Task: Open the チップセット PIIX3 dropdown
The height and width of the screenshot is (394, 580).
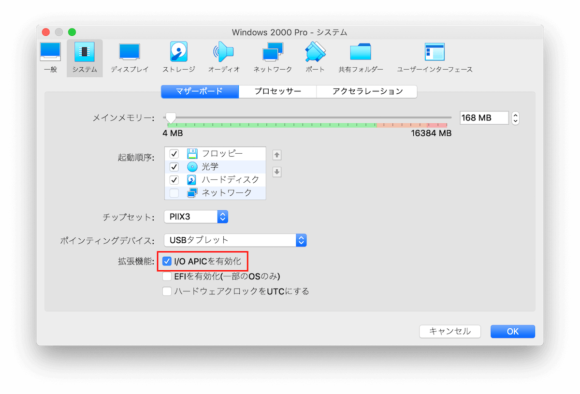Action: pos(196,216)
